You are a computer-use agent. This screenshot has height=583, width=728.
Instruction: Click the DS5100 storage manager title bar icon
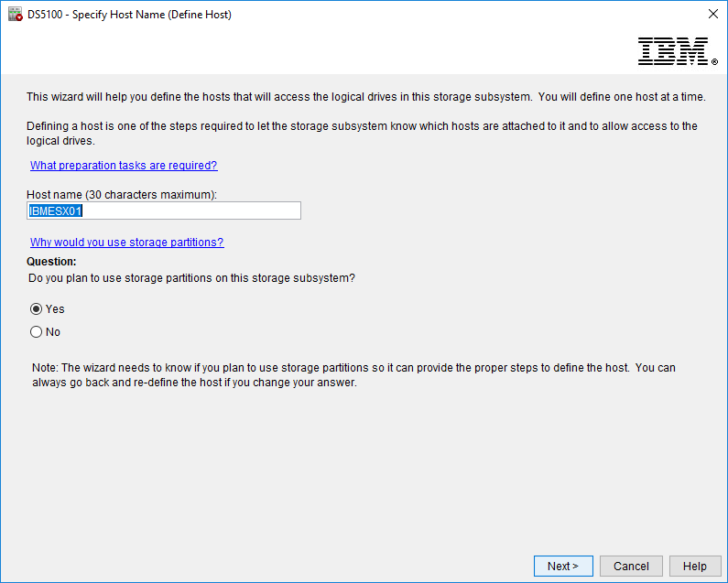coord(15,15)
